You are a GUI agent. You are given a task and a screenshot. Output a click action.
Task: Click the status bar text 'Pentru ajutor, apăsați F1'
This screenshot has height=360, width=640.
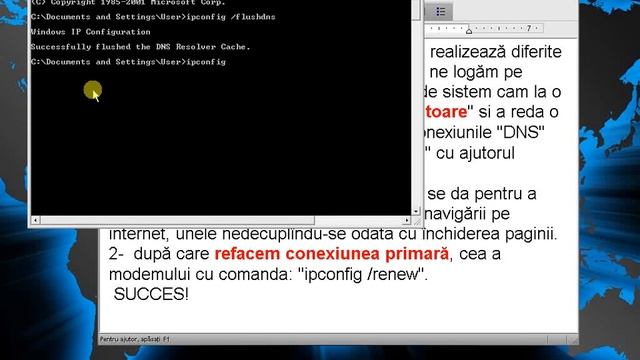[x=135, y=339]
